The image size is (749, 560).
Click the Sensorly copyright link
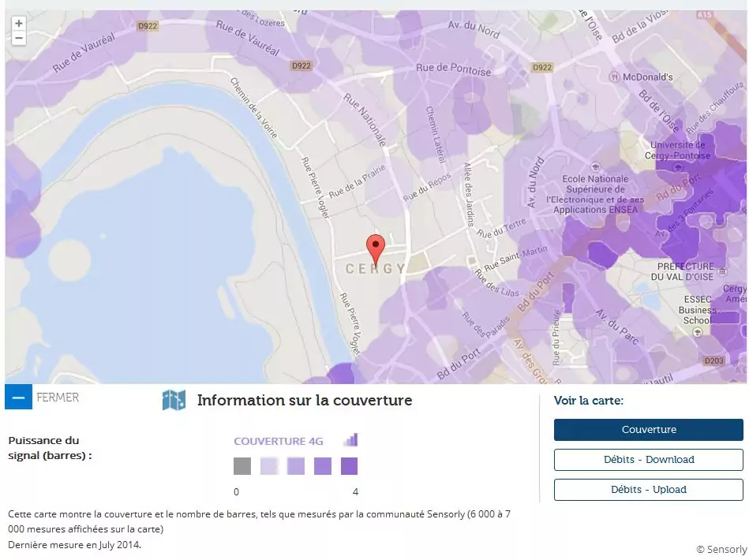coord(722,550)
